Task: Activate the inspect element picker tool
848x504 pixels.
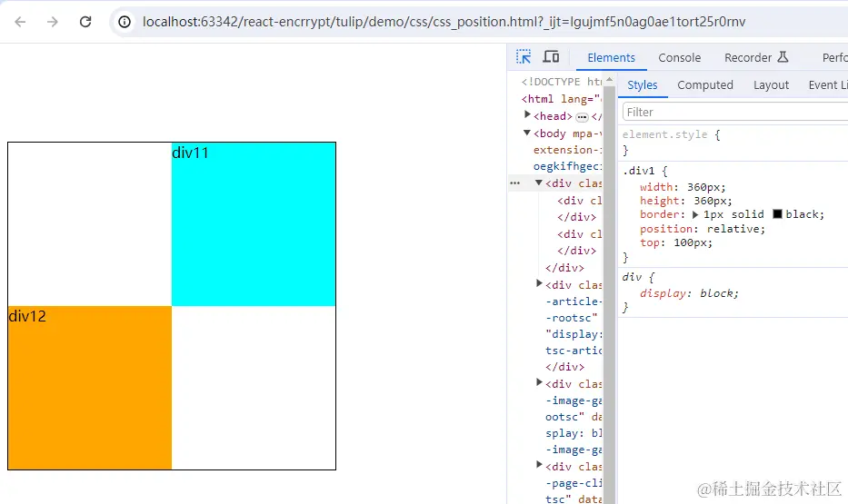Action: 524,56
